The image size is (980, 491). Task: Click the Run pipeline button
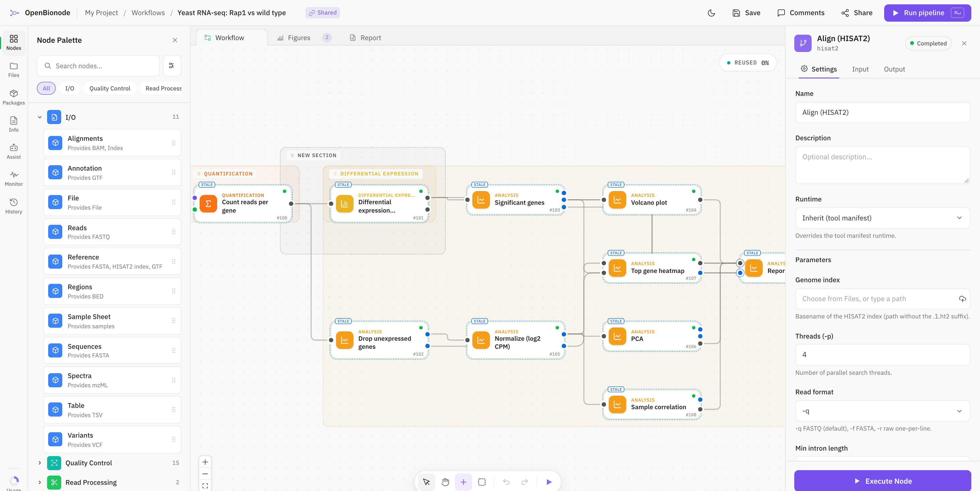927,13
